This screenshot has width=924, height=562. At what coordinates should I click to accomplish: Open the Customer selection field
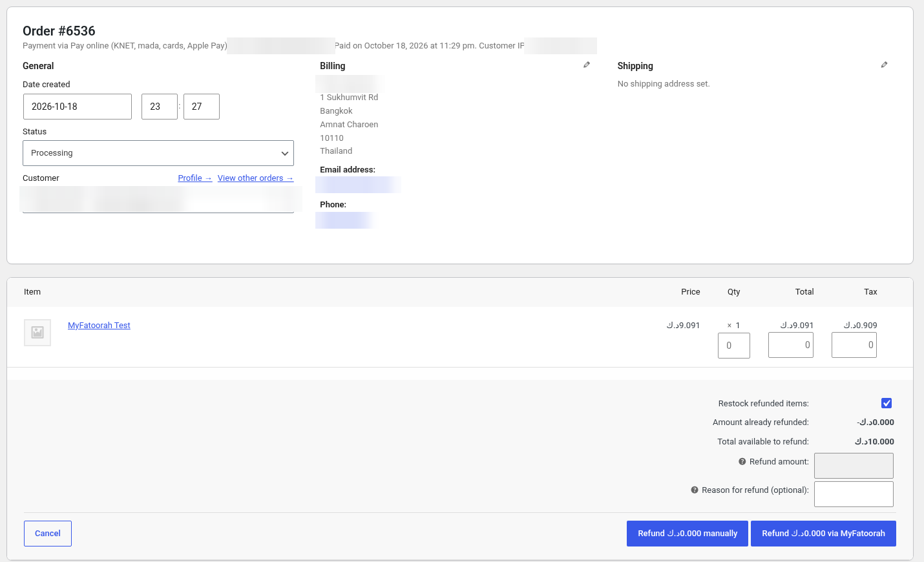[158, 200]
